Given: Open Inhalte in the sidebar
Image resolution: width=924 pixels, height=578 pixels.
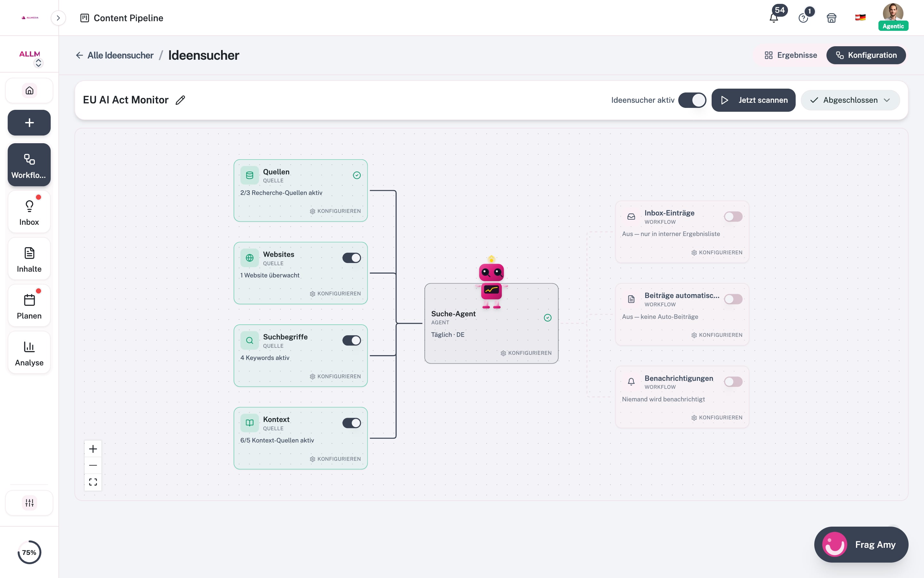Looking at the screenshot, I should 30,259.
